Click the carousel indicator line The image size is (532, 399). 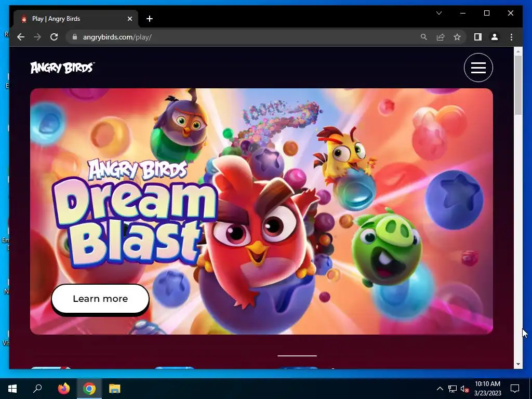click(x=297, y=355)
